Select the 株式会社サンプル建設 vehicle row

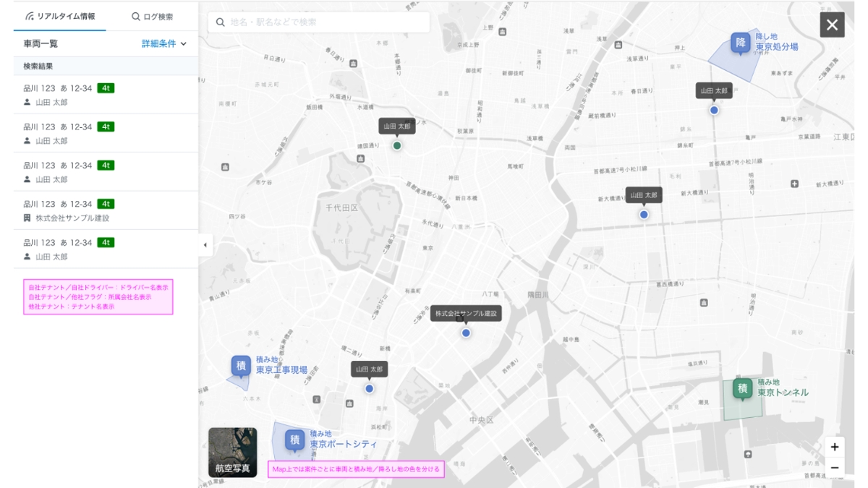click(106, 210)
